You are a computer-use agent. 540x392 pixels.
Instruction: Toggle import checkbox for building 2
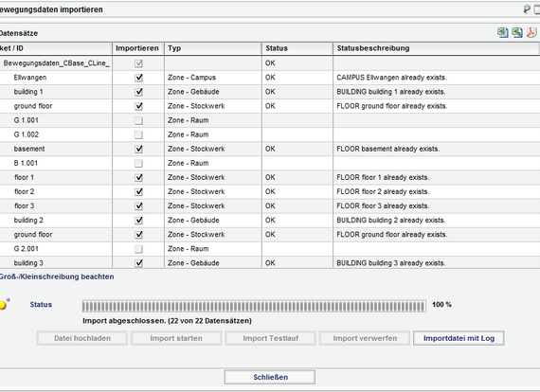click(x=138, y=221)
